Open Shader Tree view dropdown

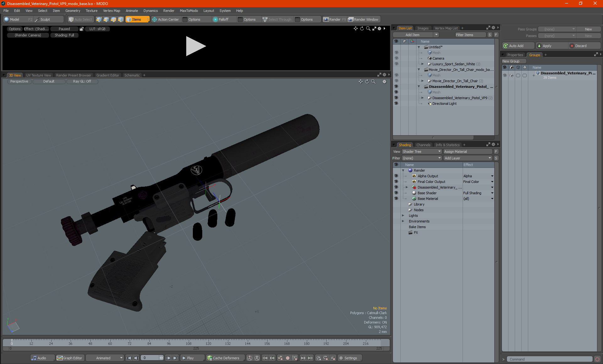coord(422,152)
